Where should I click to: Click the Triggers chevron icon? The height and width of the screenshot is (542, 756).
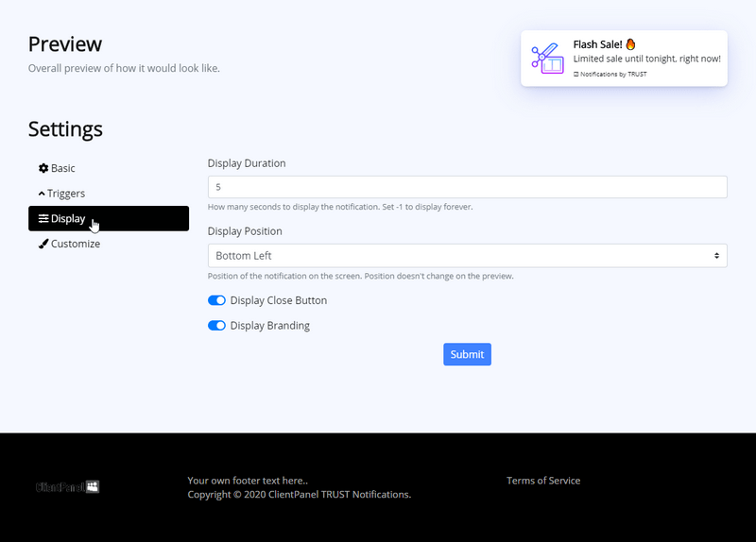[x=42, y=194]
